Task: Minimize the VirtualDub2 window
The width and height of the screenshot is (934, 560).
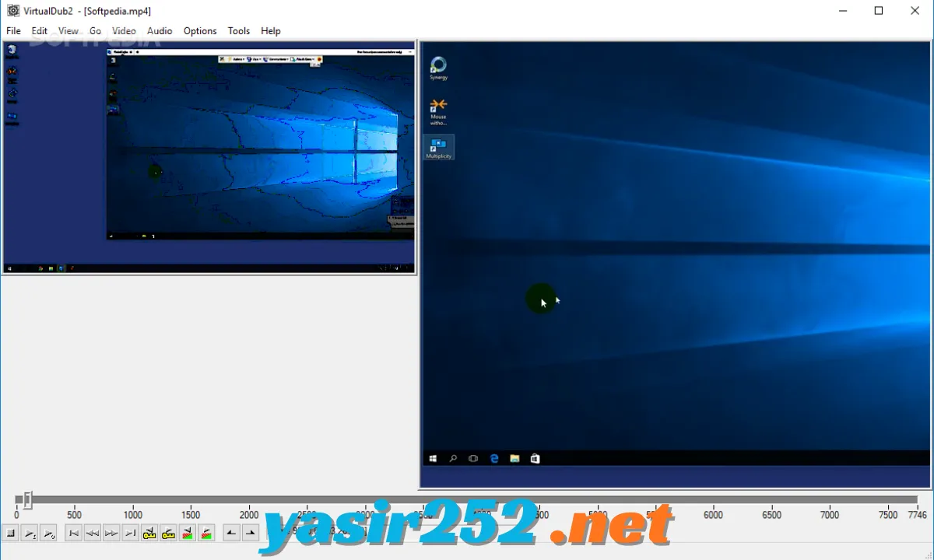Action: [843, 11]
